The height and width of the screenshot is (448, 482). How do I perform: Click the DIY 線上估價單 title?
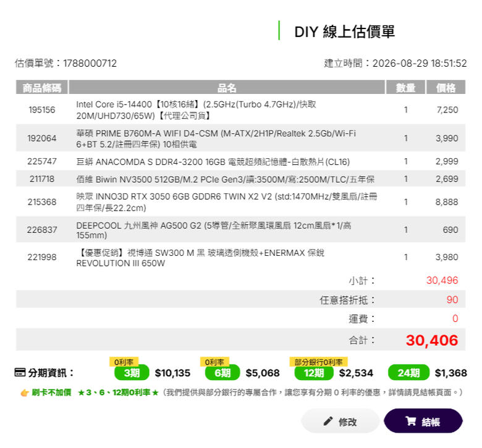[x=344, y=32]
